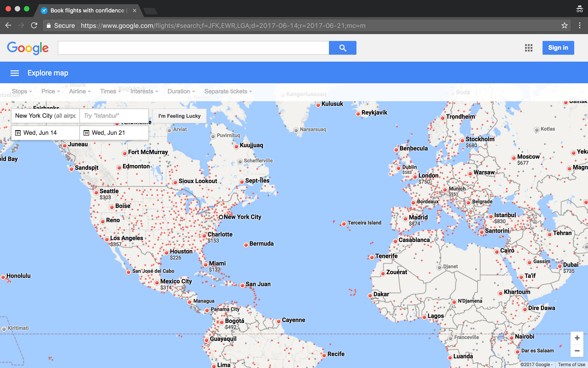The image size is (588, 368).
Task: Click the browser forward arrow
Action: click(21, 25)
